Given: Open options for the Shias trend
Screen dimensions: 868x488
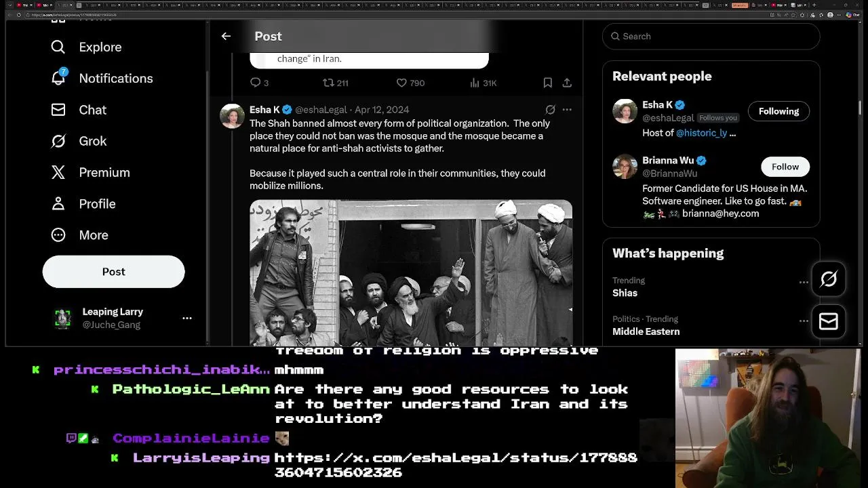Looking at the screenshot, I should tap(804, 282).
